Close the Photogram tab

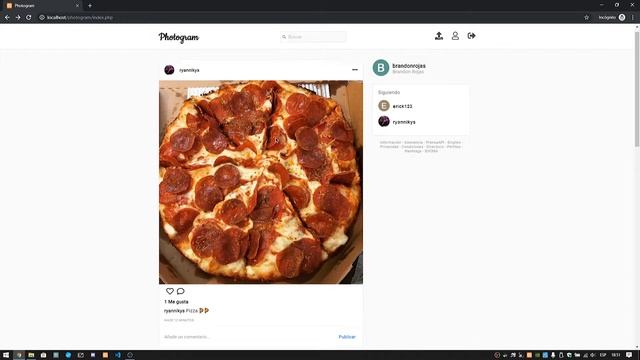point(77,6)
